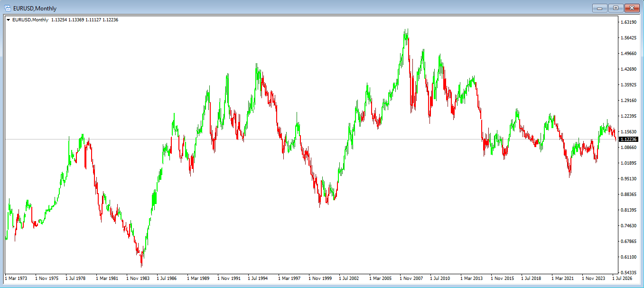Click the EURUSD,Monthly title bar text
The image size is (644, 288).
pos(35,8)
